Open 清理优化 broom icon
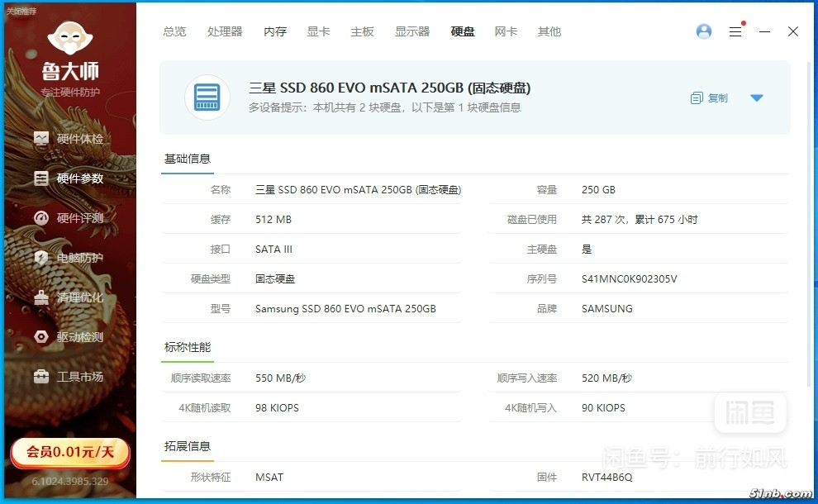 click(41, 297)
